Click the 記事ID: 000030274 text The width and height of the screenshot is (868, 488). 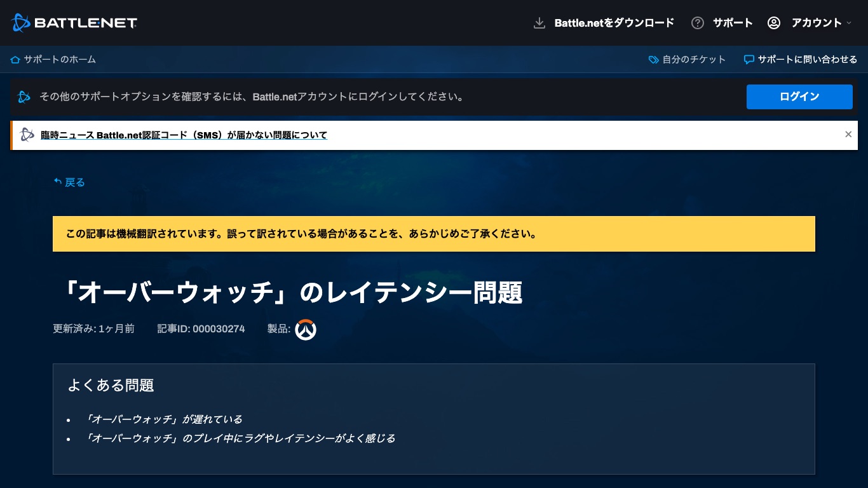click(201, 329)
